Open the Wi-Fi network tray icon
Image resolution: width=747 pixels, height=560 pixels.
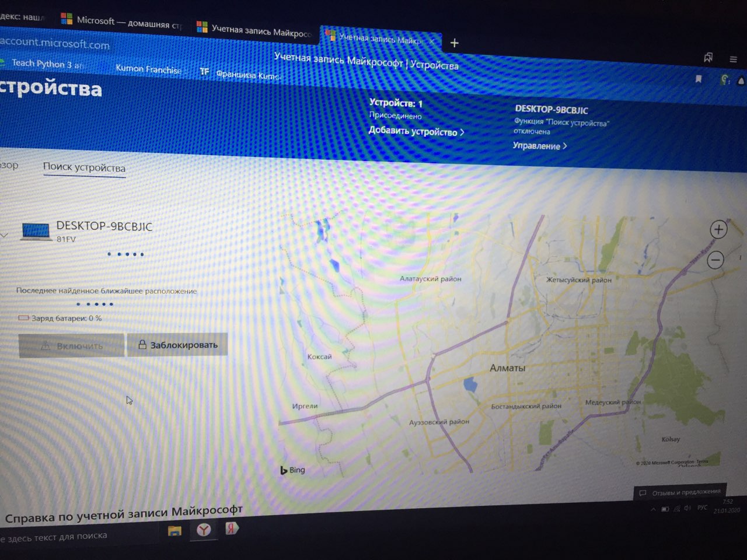tap(677, 509)
